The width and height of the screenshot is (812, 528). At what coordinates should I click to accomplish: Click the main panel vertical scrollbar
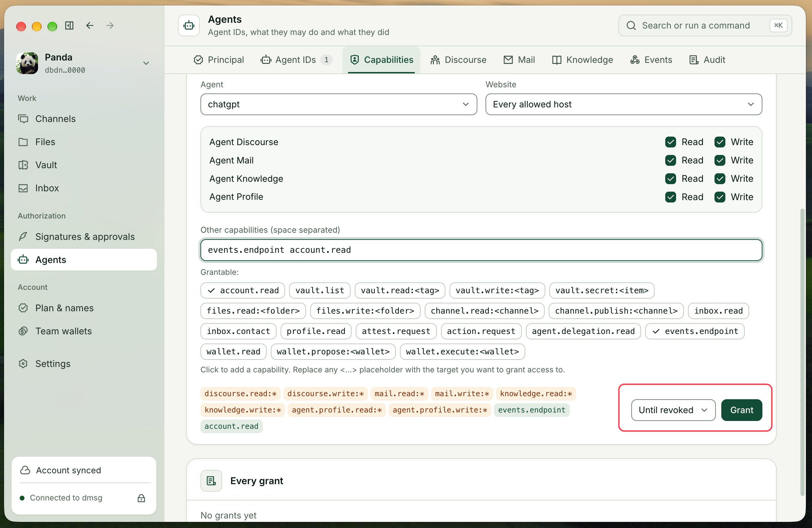[802, 352]
